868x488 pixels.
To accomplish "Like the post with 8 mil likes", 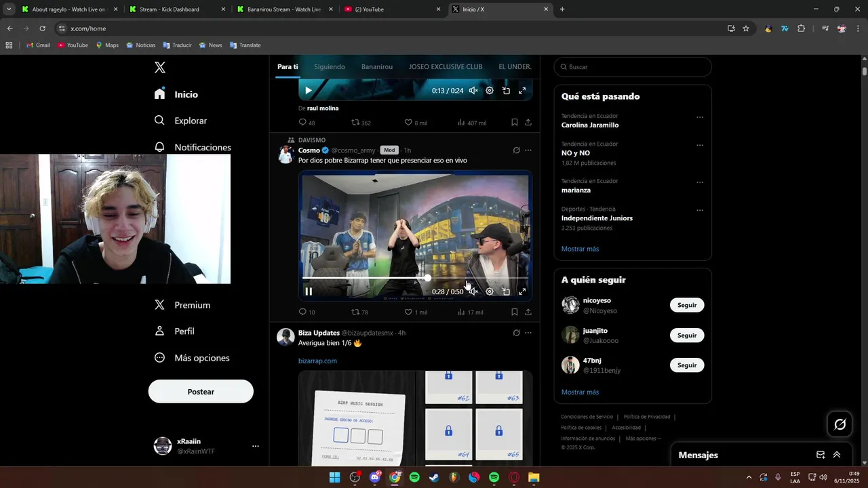I will [x=416, y=123].
